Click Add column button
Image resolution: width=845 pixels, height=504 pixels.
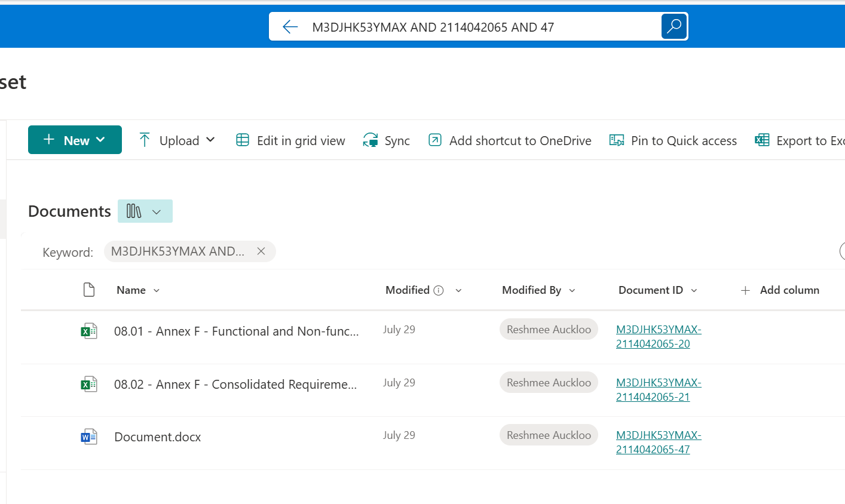click(780, 290)
